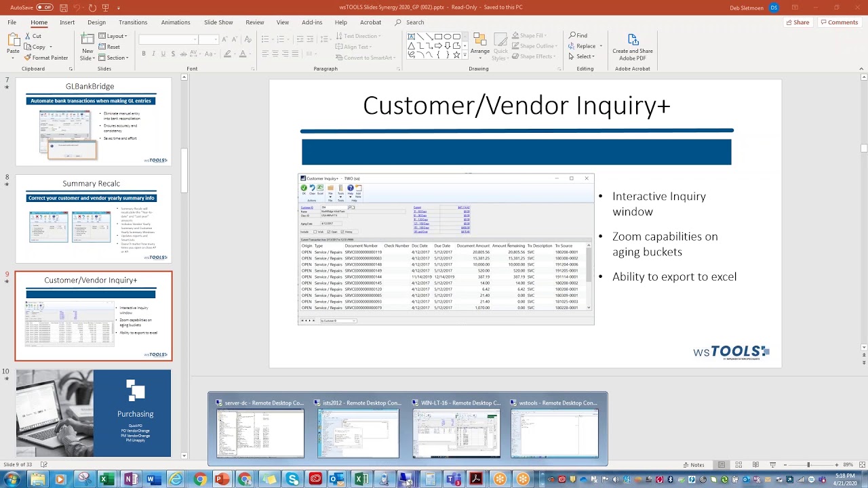Collapse the ribbon

861,68
